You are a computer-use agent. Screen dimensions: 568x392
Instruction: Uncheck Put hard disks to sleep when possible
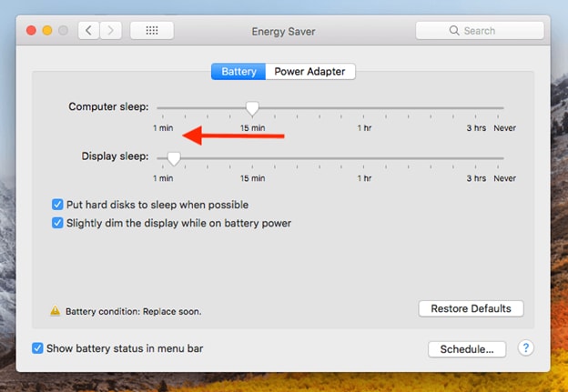click(x=57, y=205)
